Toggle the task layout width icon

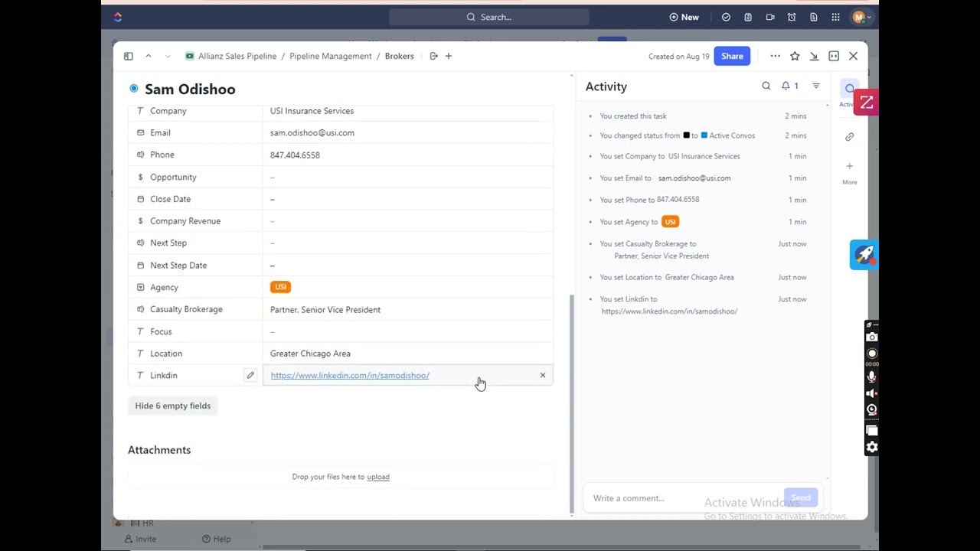pyautogui.click(x=834, y=56)
